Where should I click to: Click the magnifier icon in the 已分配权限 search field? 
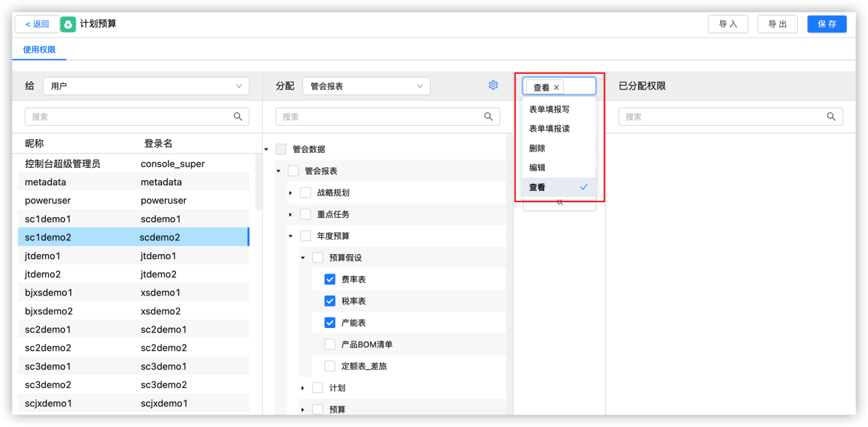[x=831, y=116]
